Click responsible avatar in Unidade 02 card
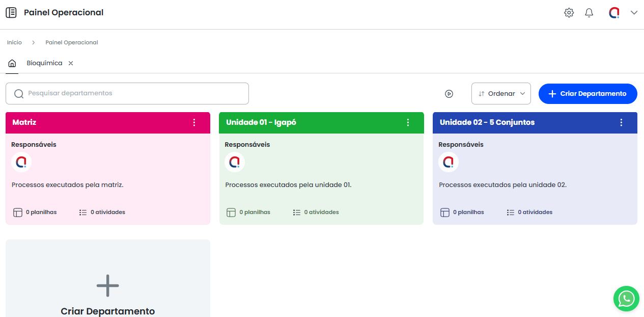644x317 pixels. (448, 162)
